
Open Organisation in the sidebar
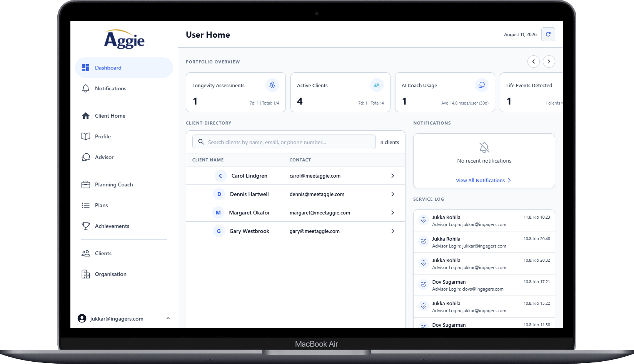tap(124, 274)
